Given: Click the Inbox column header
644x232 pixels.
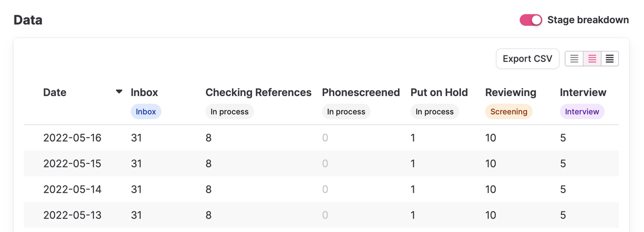Looking at the screenshot, I should tap(144, 92).
